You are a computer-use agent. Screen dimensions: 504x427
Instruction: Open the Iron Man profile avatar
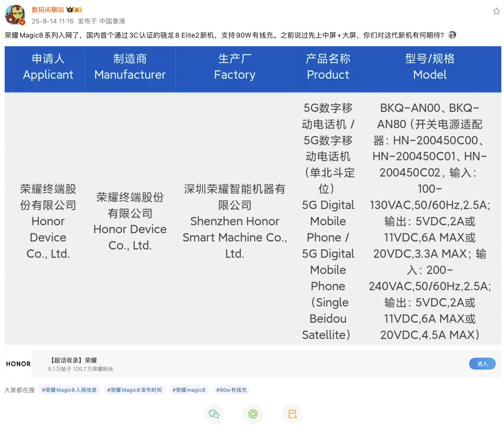tap(15, 15)
